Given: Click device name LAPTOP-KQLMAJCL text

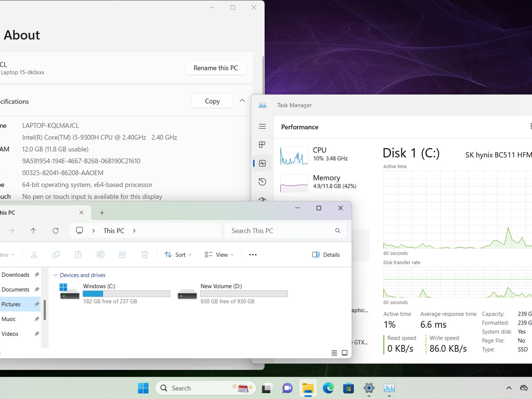Looking at the screenshot, I should [x=50, y=125].
